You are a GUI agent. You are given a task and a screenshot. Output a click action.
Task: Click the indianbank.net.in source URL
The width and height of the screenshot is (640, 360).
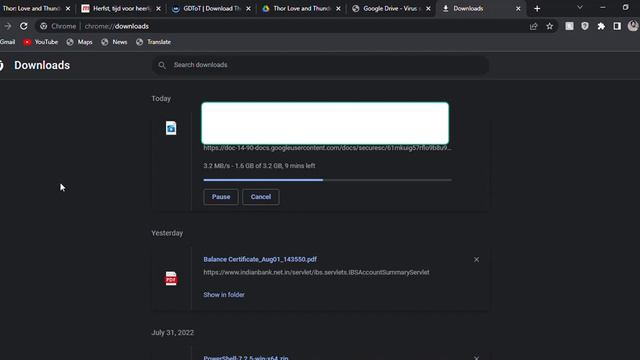pos(316,273)
